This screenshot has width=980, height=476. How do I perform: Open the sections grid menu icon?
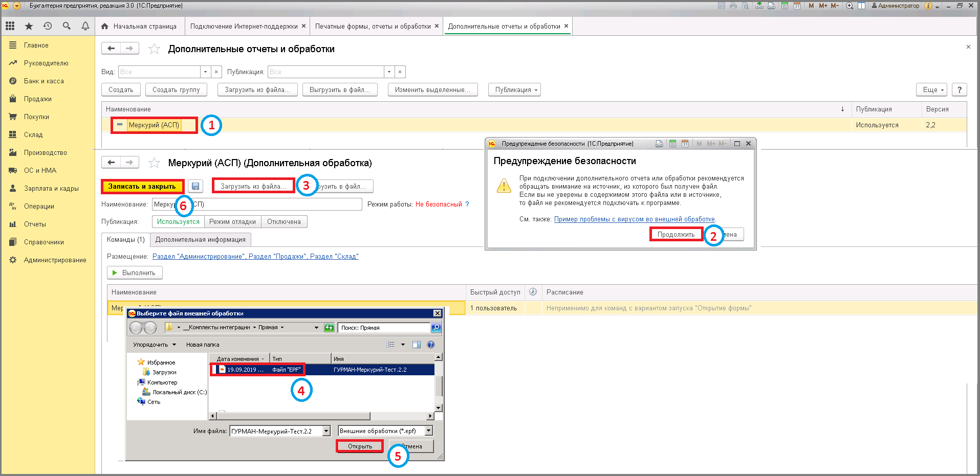10,26
